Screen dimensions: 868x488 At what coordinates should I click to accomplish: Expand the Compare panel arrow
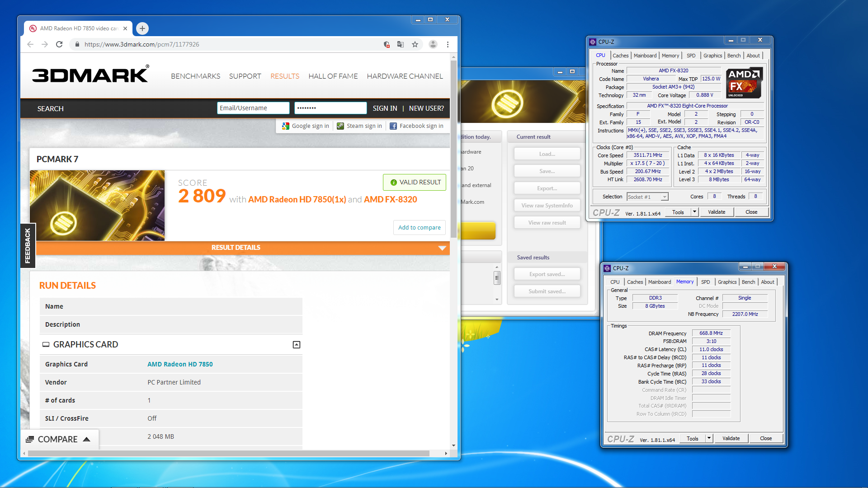click(87, 439)
